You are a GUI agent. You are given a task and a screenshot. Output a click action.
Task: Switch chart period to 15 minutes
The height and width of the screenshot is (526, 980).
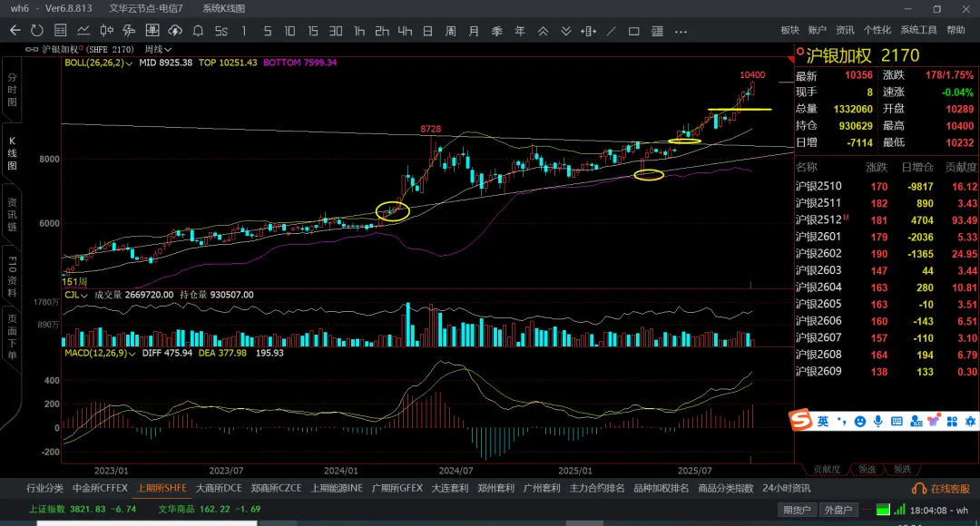coord(313,31)
